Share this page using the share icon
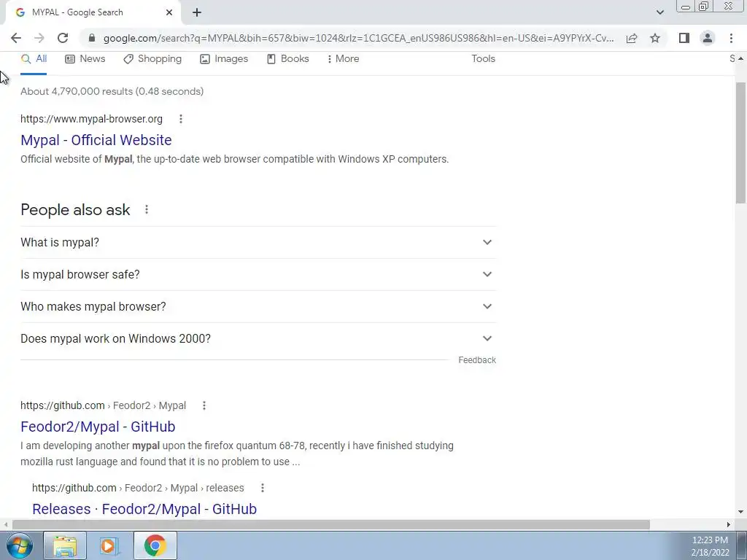 click(x=632, y=38)
